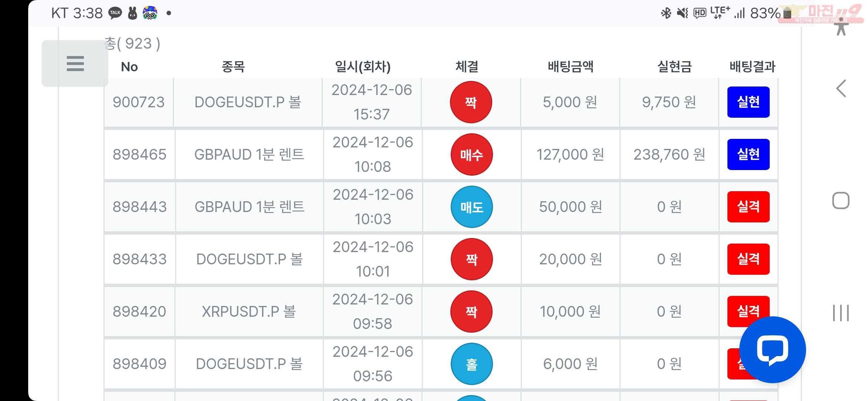Click the 실격 button in the 898433 row
The width and height of the screenshot is (868, 401).
pyautogui.click(x=748, y=259)
